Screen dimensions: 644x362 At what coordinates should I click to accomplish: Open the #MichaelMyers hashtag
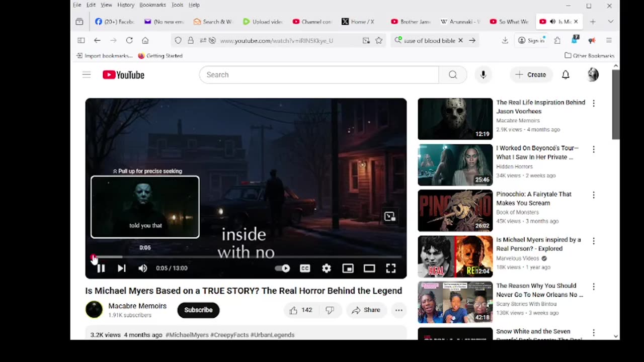click(187, 335)
